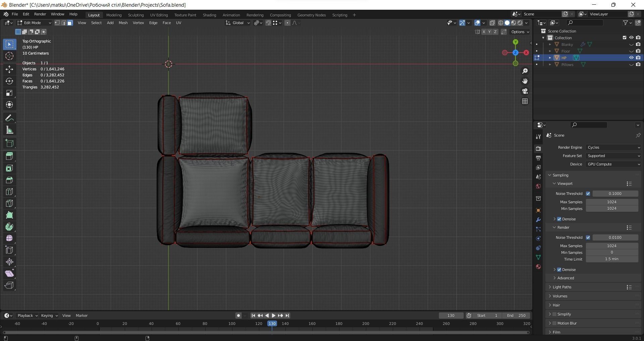Image resolution: width=644 pixels, height=341 pixels.
Task: Open the Global transform orientation dropdown
Action: [x=238, y=23]
